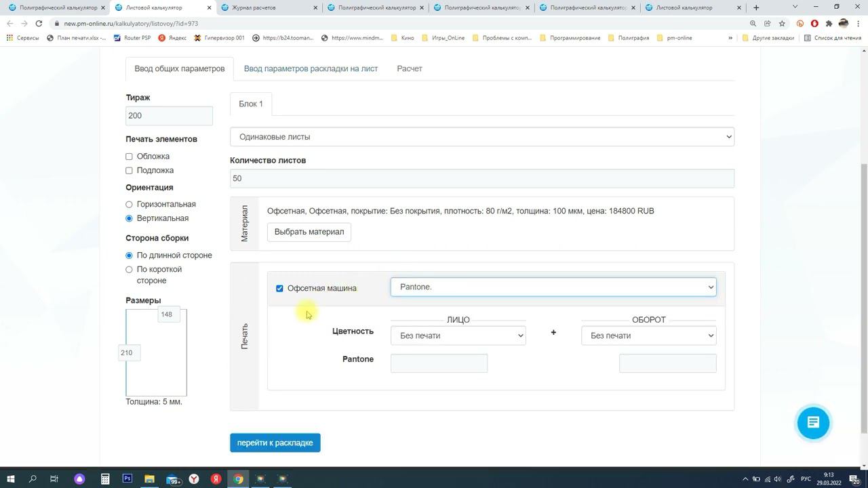Switch to Ввод общих параметров tab

[180, 68]
